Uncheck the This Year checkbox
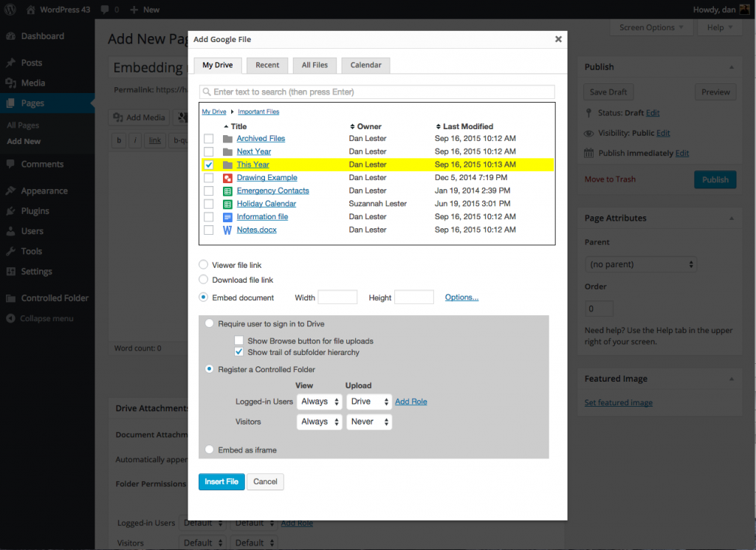The image size is (756, 550). click(x=209, y=165)
